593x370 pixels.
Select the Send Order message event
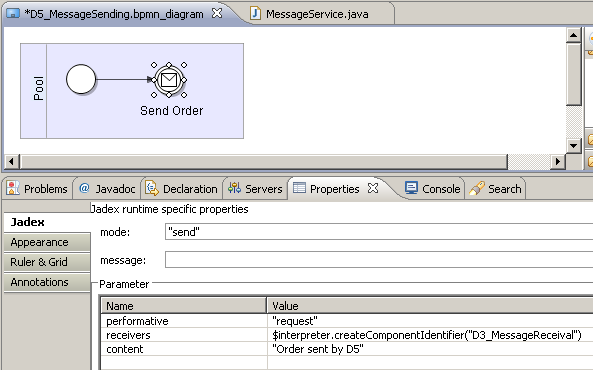click(169, 80)
